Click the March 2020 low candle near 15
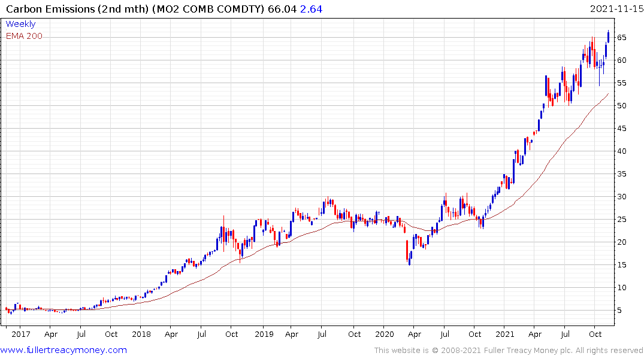This screenshot has height=359, width=644. coord(410,260)
